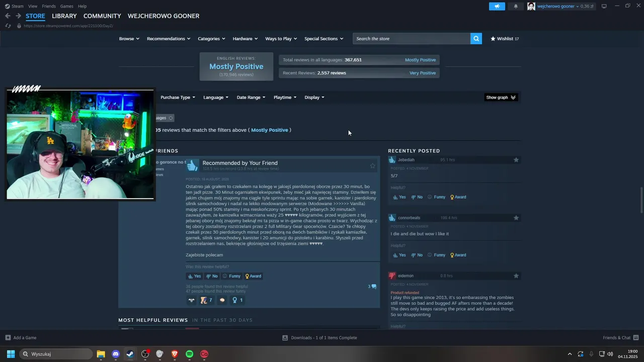Reload the store page
The image size is (644, 362).
(x=8, y=26)
